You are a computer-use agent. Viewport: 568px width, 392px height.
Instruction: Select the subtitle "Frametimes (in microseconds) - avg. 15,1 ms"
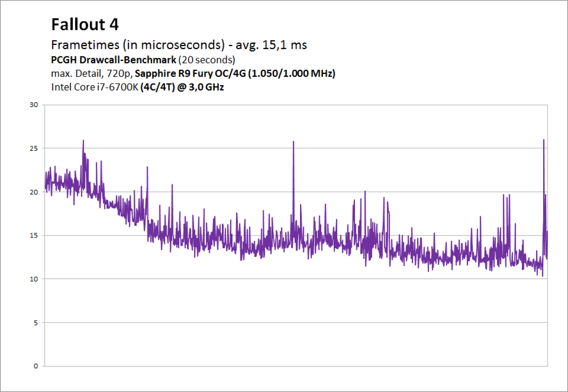click(x=179, y=45)
